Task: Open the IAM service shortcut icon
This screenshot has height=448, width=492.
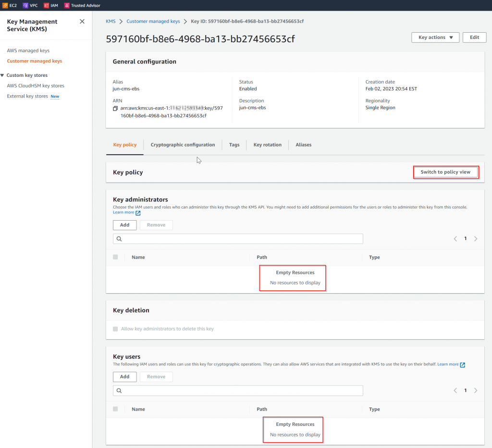Action: (x=46, y=5)
